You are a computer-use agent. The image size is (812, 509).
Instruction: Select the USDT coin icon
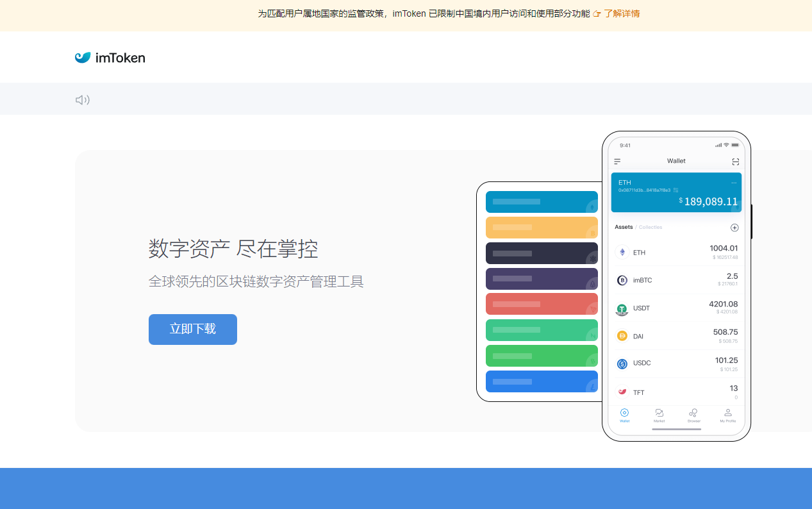(x=622, y=309)
